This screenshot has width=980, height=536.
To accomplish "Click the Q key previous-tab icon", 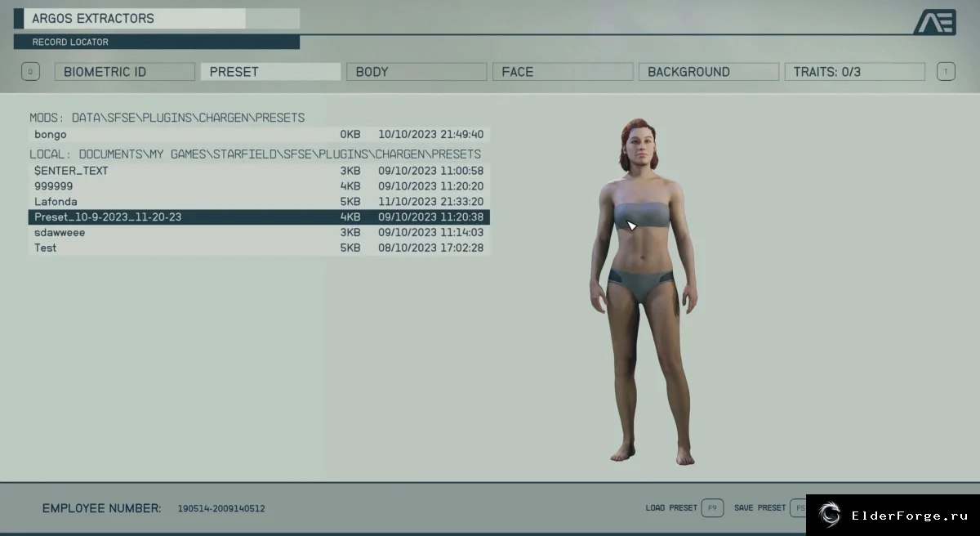I will point(30,72).
